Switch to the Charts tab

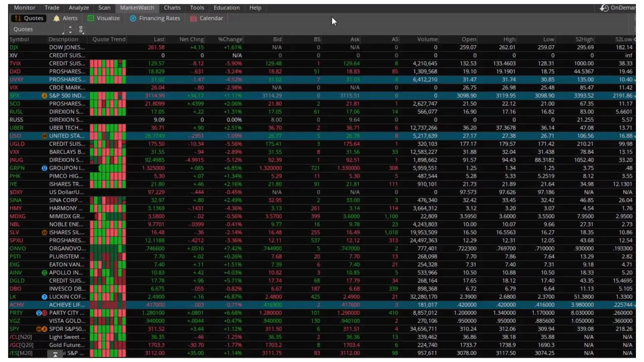[172, 8]
